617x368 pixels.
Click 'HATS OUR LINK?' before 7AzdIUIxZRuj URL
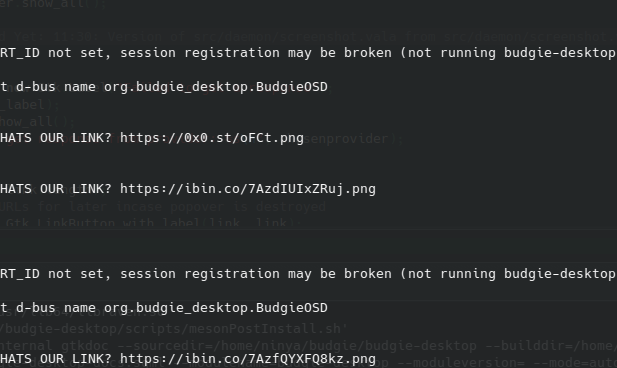[x=56, y=189]
